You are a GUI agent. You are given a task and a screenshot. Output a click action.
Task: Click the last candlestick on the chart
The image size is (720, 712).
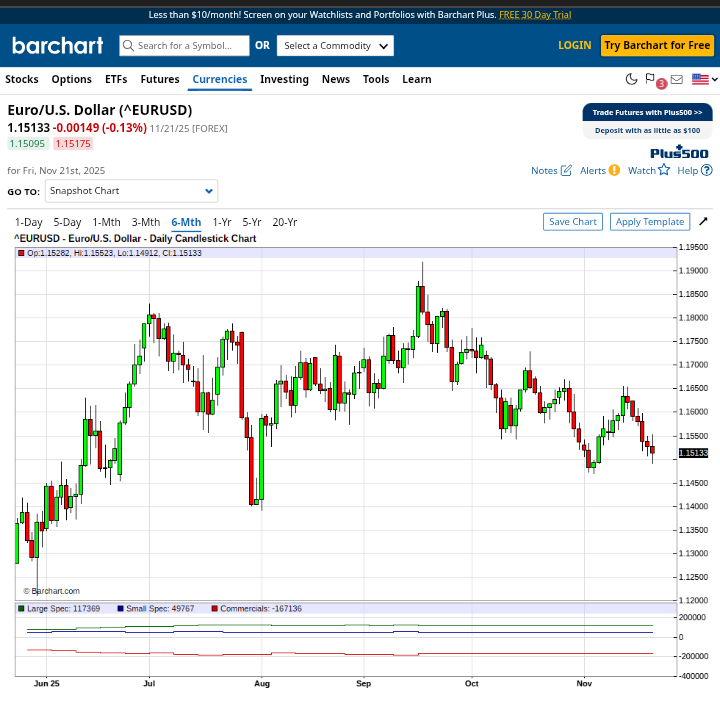(x=652, y=449)
